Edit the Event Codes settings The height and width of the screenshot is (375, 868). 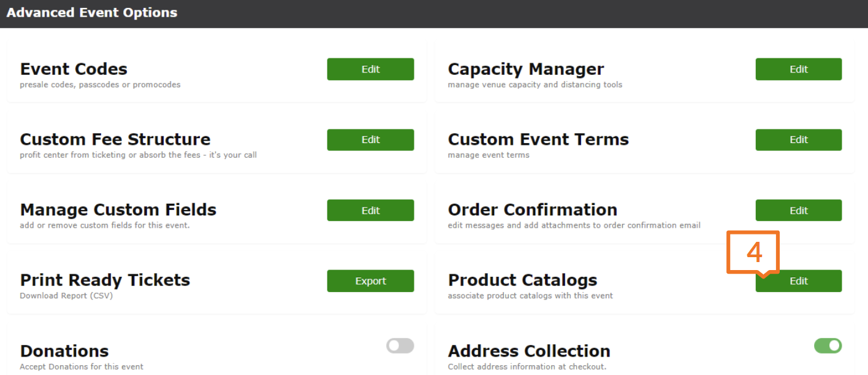[x=370, y=69]
